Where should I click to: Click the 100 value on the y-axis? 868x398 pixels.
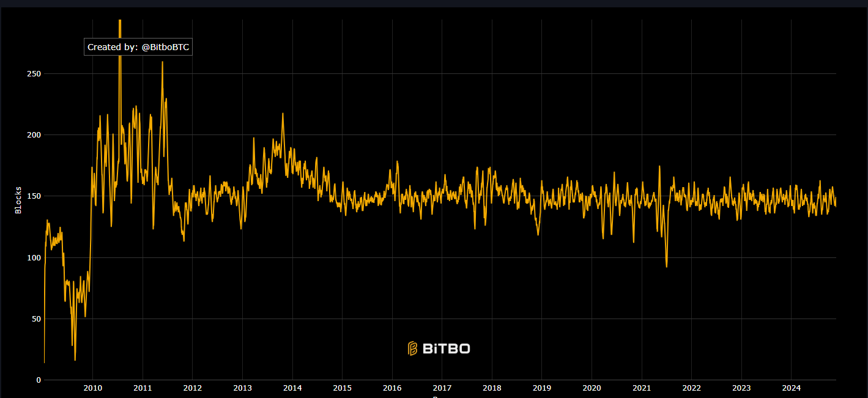point(35,257)
